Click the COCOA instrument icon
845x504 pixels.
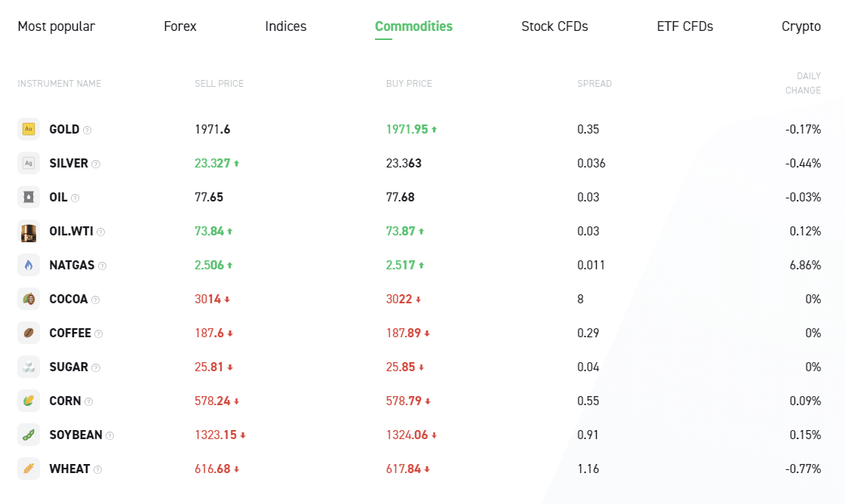pos(29,299)
